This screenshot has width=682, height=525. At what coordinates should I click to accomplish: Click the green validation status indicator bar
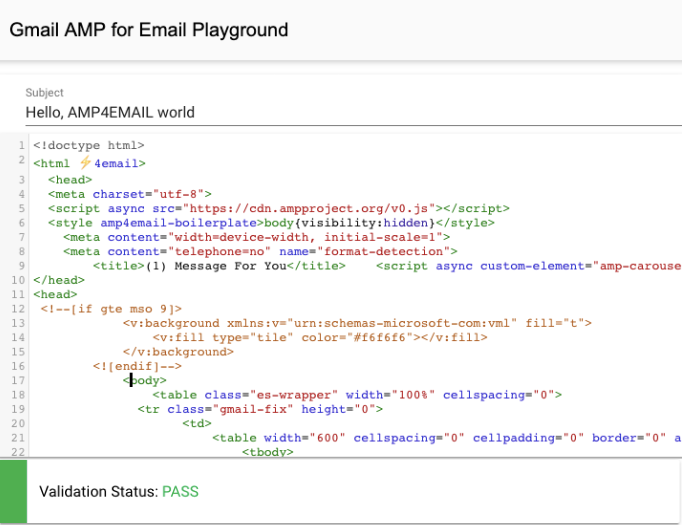click(13, 492)
